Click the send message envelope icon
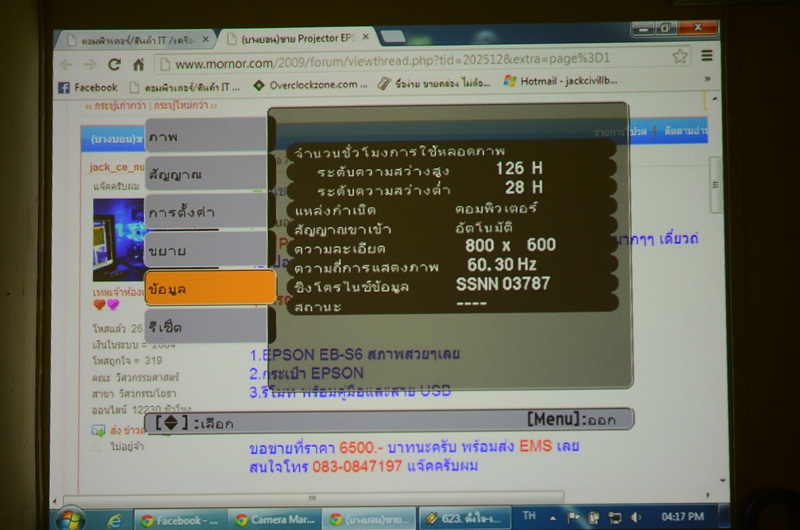This screenshot has height=530, width=800. click(98, 431)
